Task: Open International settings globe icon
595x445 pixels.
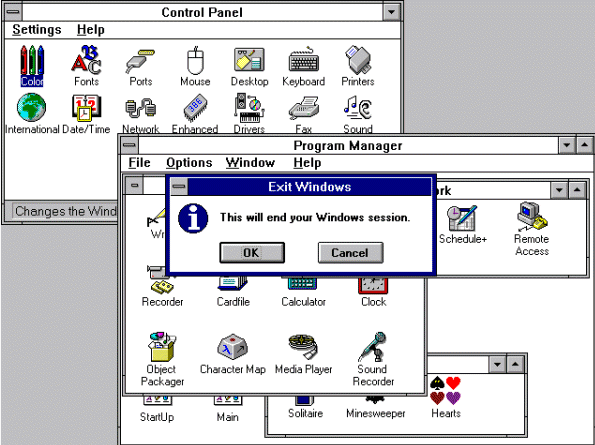Action: coord(32,113)
